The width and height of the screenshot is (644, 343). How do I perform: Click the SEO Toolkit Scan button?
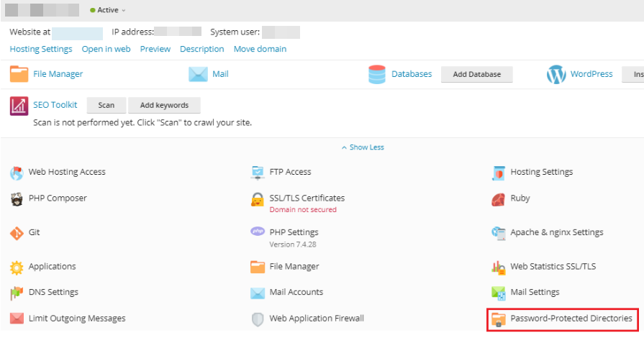click(x=106, y=105)
